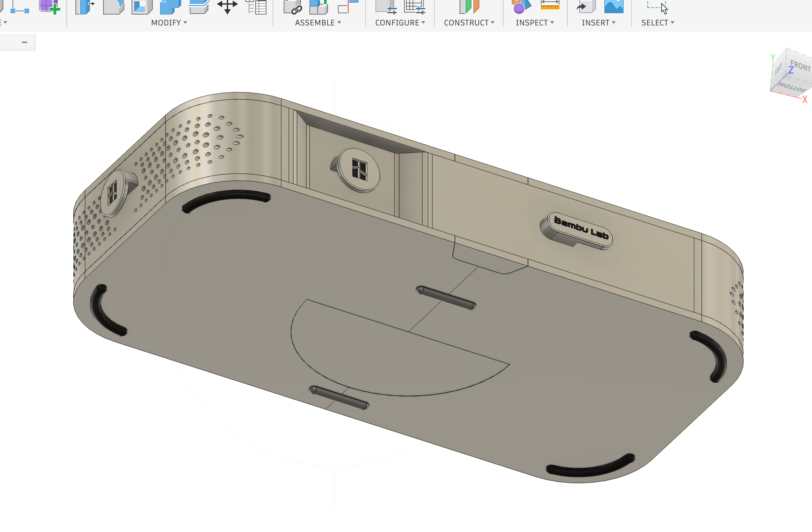Viewport: 812px width, 532px height.
Task: Open the INSERT dropdown menu
Action: tap(598, 23)
